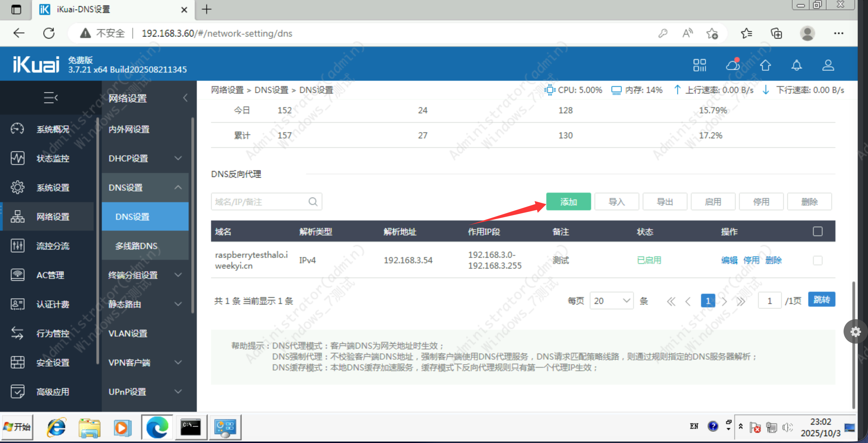868x443 pixels.
Task: Open floating gear settings button
Action: point(855,331)
